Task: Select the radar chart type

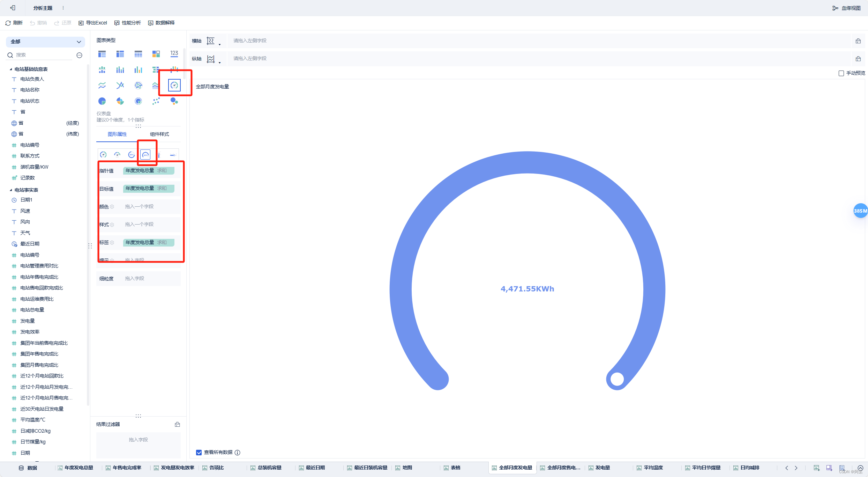Action: point(138,85)
